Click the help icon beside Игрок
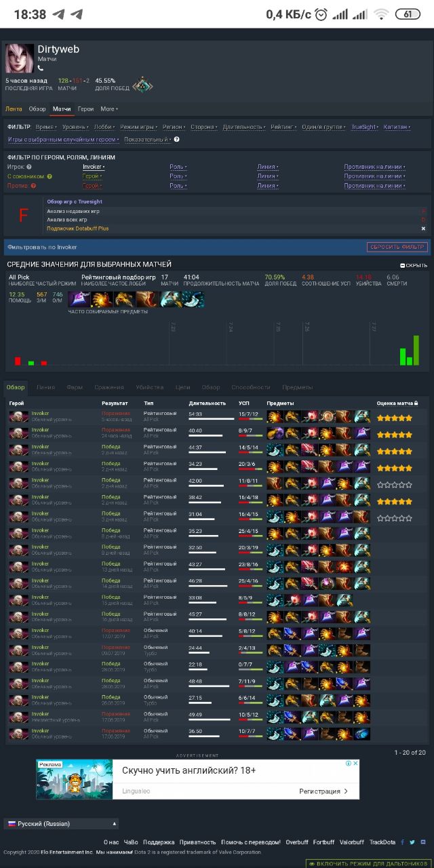Image resolution: width=434 pixels, height=868 pixels. [x=29, y=167]
